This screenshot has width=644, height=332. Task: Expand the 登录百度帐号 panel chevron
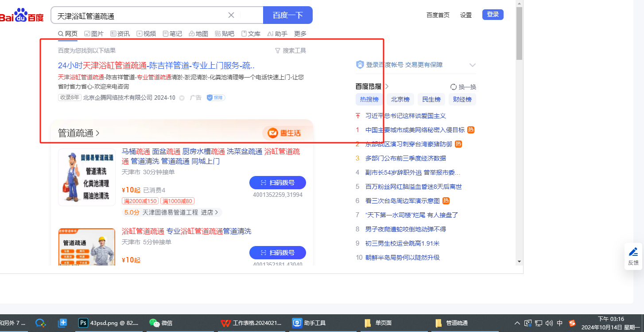click(x=473, y=65)
